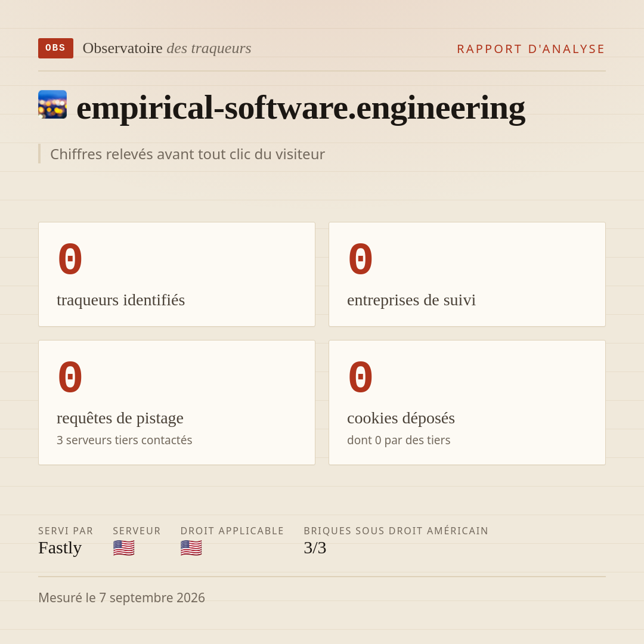Click the zero count above entreprises de suivi
The image size is (644, 644).
click(x=361, y=259)
